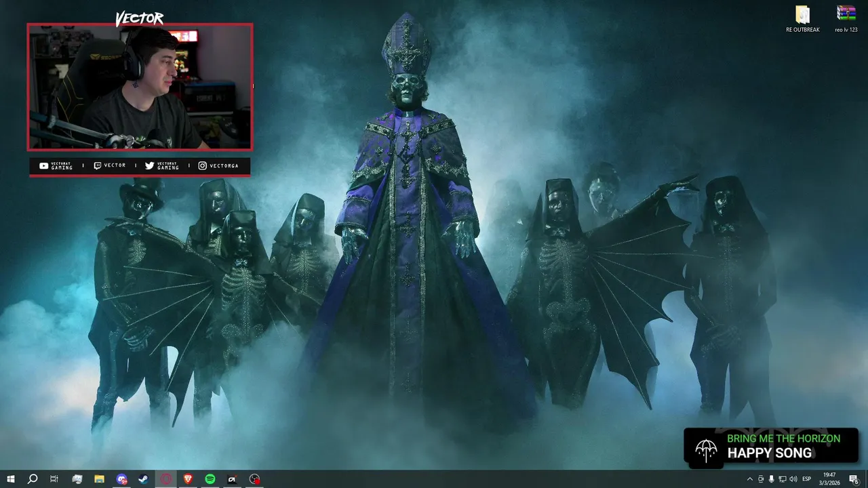Open Discord from the taskbar

(121, 479)
